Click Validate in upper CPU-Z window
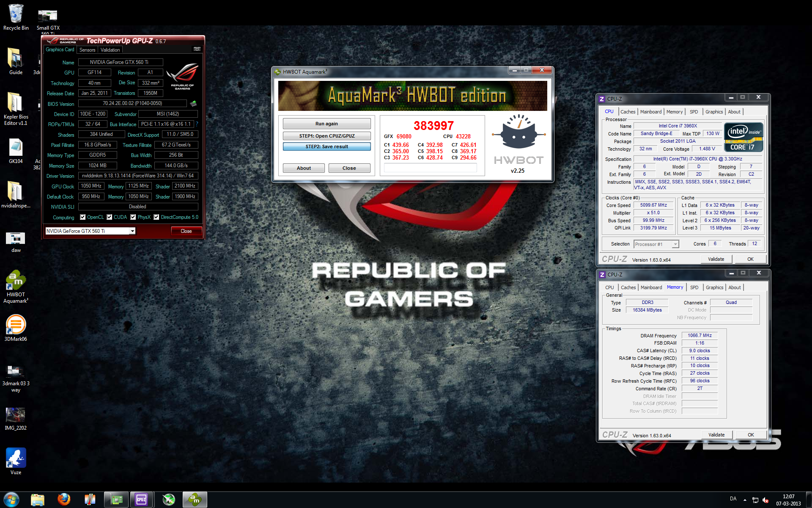Image resolution: width=812 pixels, height=508 pixels. pyautogui.click(x=716, y=259)
